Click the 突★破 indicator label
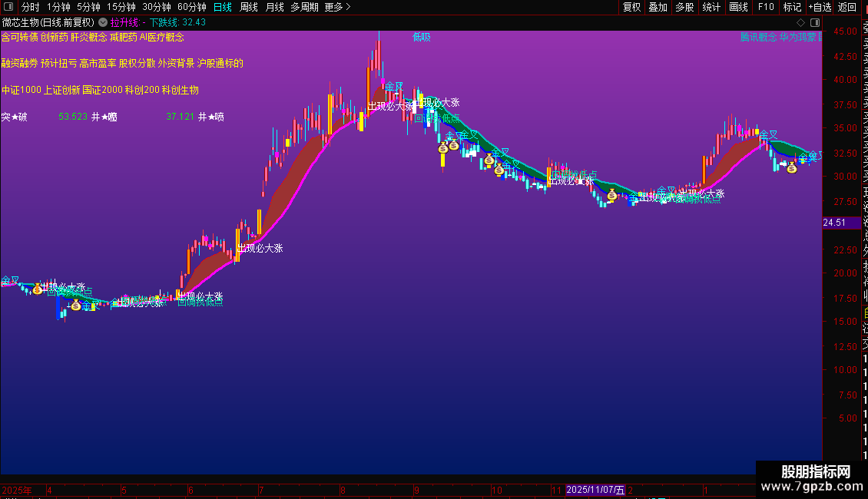The height and width of the screenshot is (499, 868). tap(15, 117)
